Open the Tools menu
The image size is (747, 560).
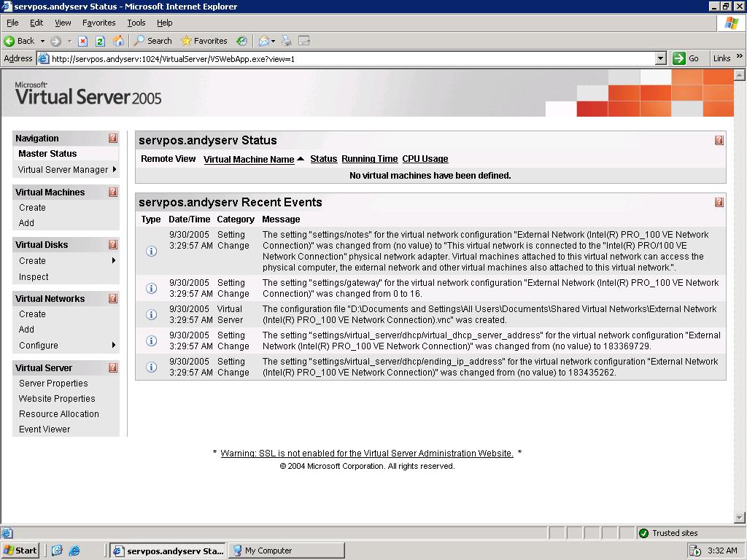136,23
